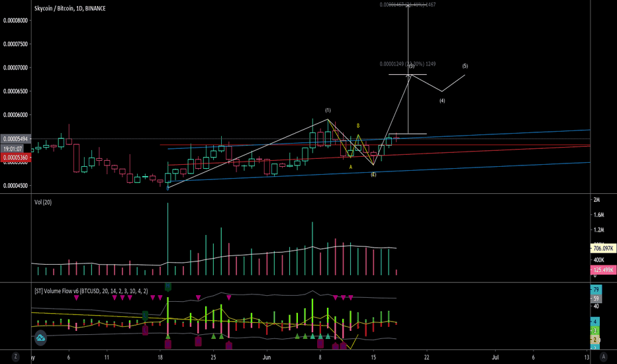617x364 pixels.
Task: Toggle the round A auto-scale button
Action: 603,357
